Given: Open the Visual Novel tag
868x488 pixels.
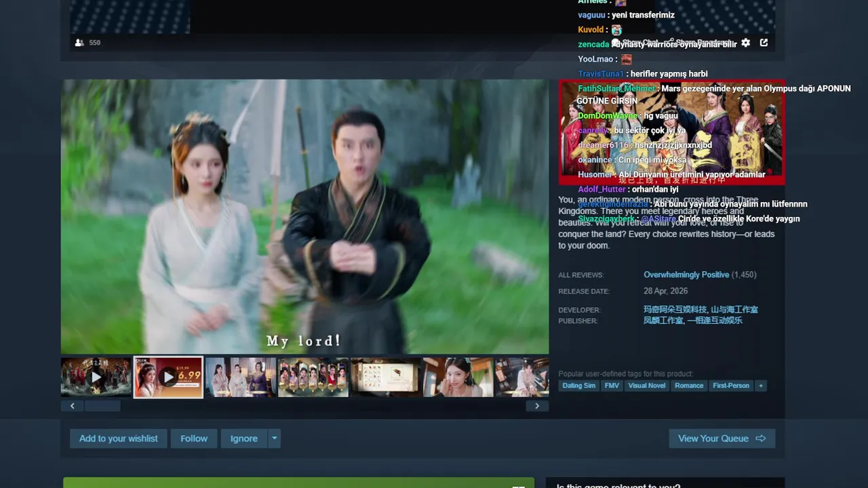Looking at the screenshot, I should click(x=647, y=386).
